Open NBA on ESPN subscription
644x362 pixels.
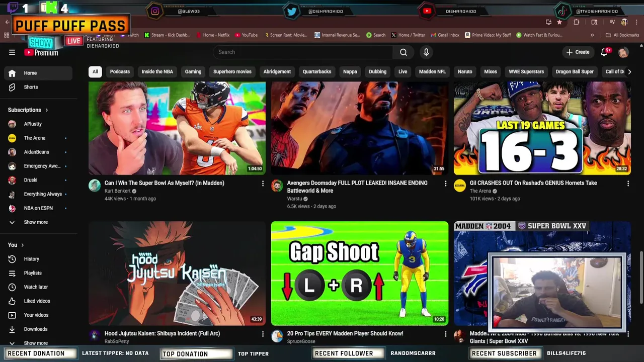tap(38, 208)
